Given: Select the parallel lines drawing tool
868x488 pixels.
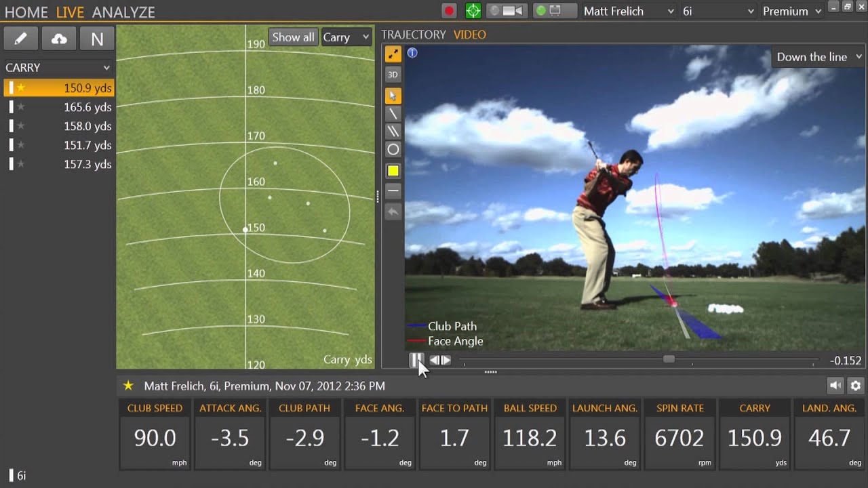Looking at the screenshot, I should [393, 131].
